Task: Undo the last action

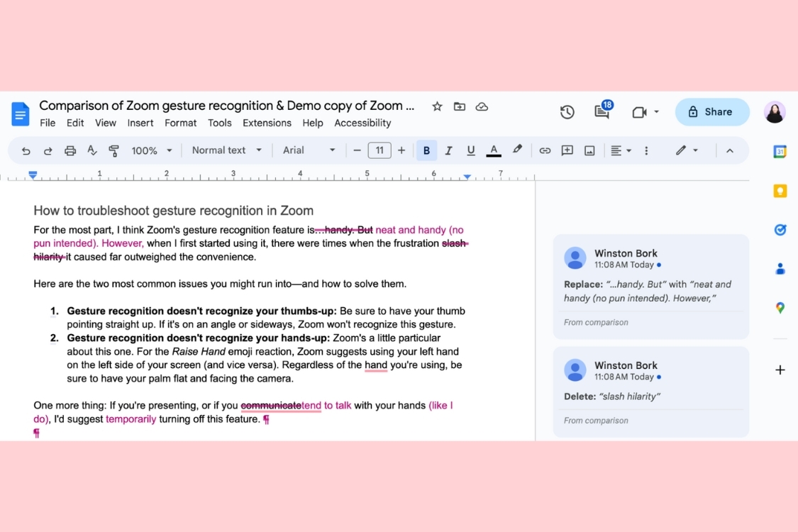Action: click(26, 150)
